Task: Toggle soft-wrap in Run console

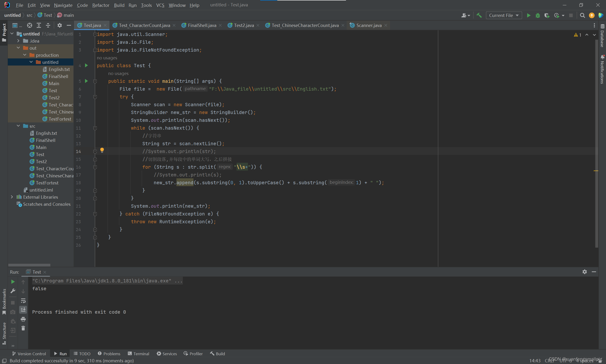Action: tap(23, 300)
